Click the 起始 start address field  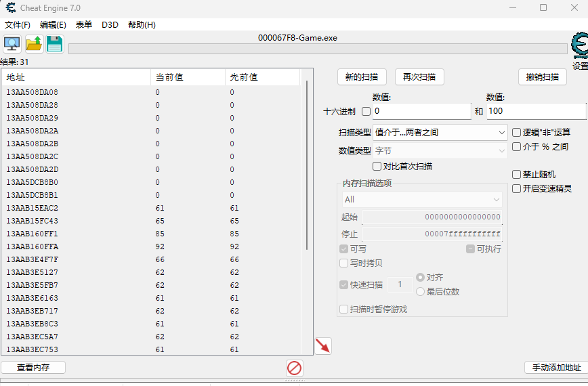pyautogui.click(x=432, y=217)
